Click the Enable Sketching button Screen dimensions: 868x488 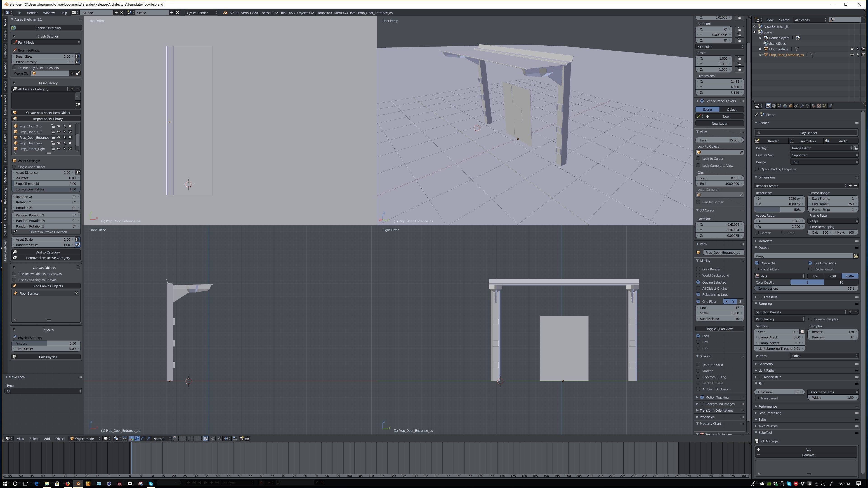point(46,28)
